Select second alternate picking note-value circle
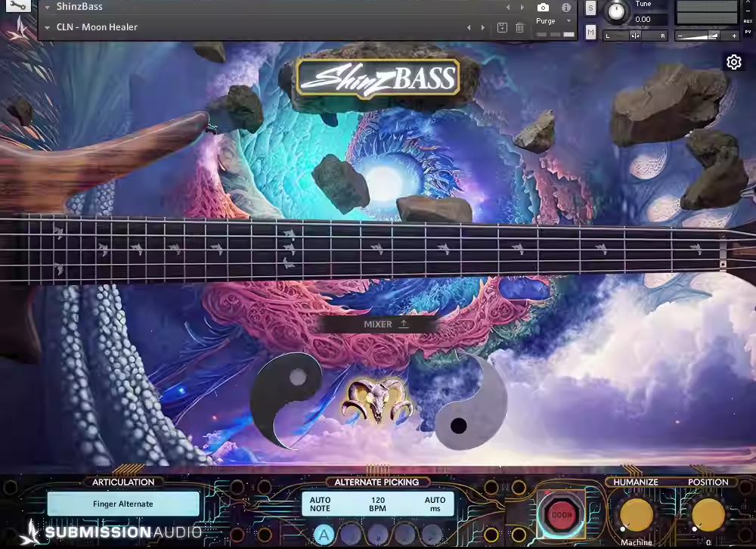 point(351,535)
